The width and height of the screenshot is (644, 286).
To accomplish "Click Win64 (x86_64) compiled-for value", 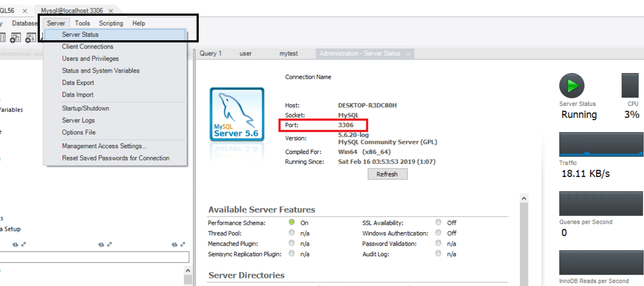I will (365, 152).
